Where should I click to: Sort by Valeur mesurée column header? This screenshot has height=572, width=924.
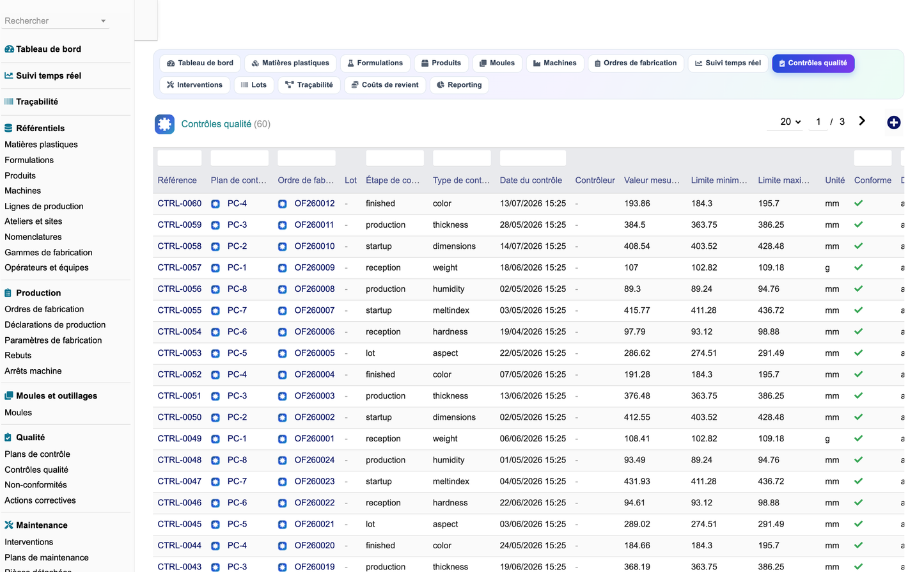tap(652, 180)
